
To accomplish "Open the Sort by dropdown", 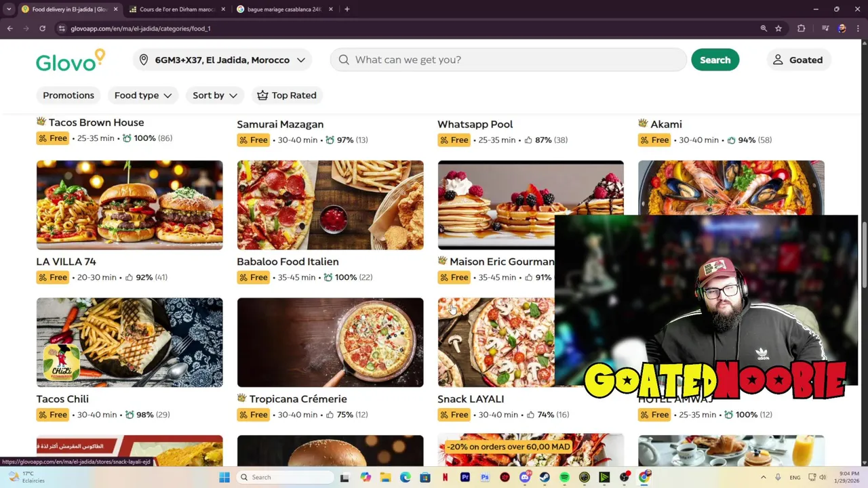I will pos(214,95).
